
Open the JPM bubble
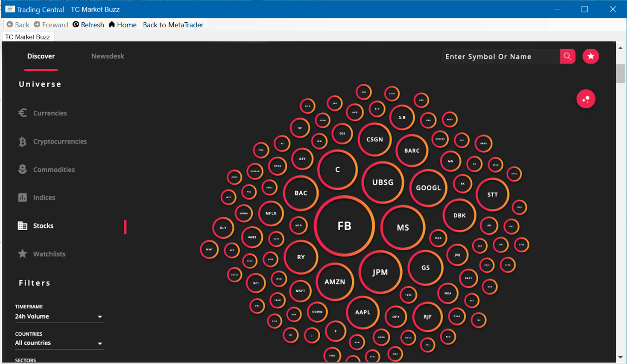point(380,272)
